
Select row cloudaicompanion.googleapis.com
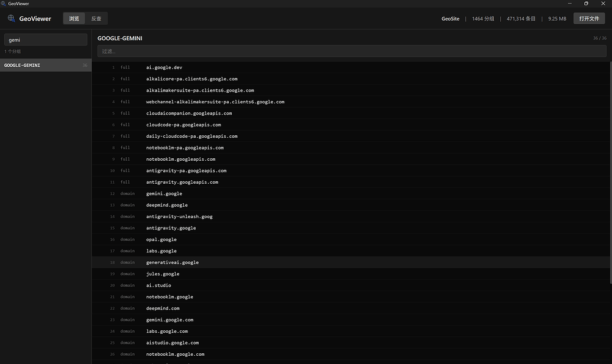pyautogui.click(x=351, y=113)
